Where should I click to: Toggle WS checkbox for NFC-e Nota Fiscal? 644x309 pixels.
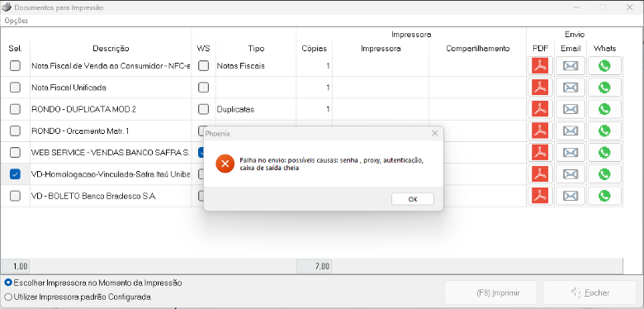point(203,66)
